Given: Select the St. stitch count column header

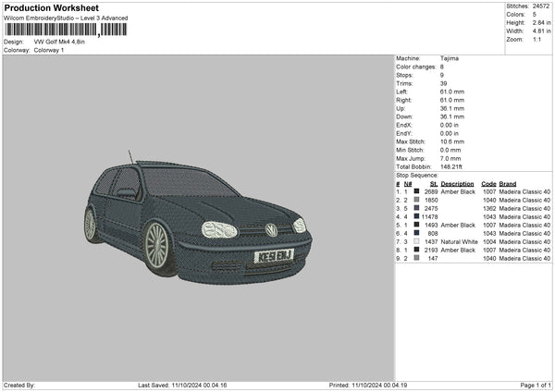Looking at the screenshot, I should [434, 183].
